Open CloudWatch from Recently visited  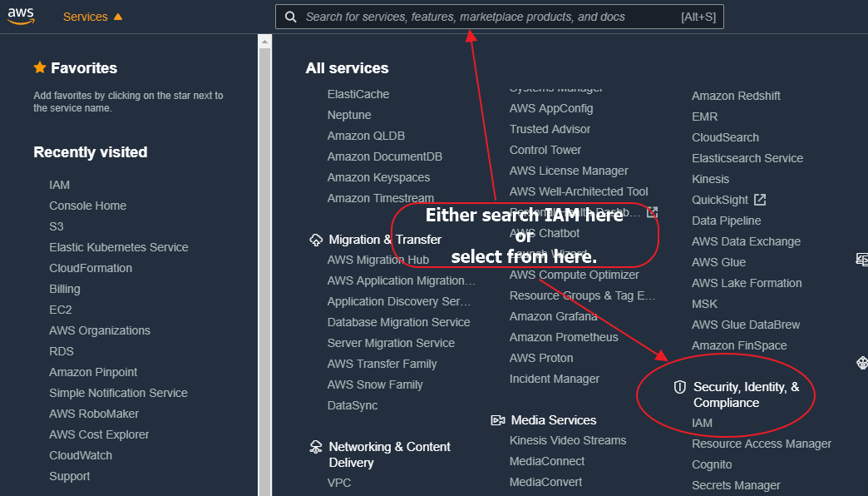81,455
